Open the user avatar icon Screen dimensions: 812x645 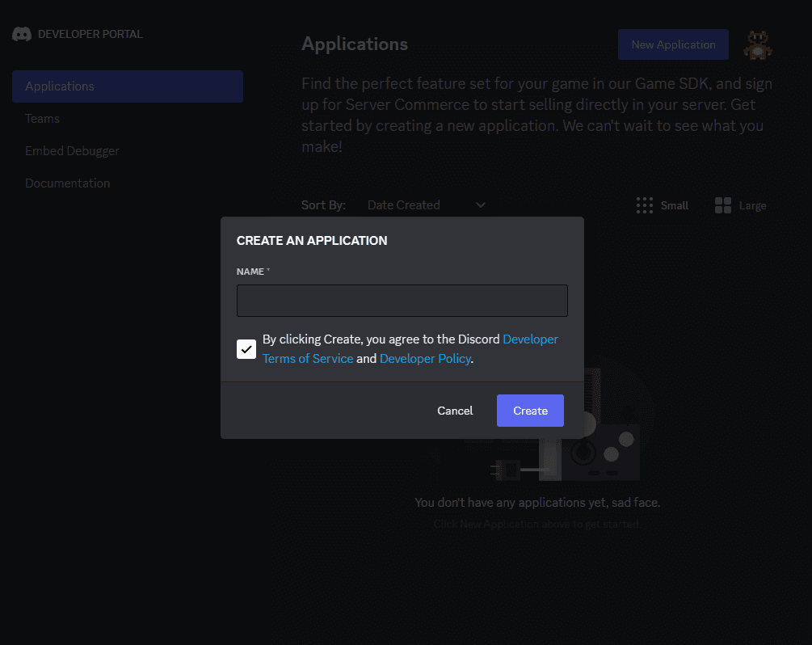tap(758, 45)
